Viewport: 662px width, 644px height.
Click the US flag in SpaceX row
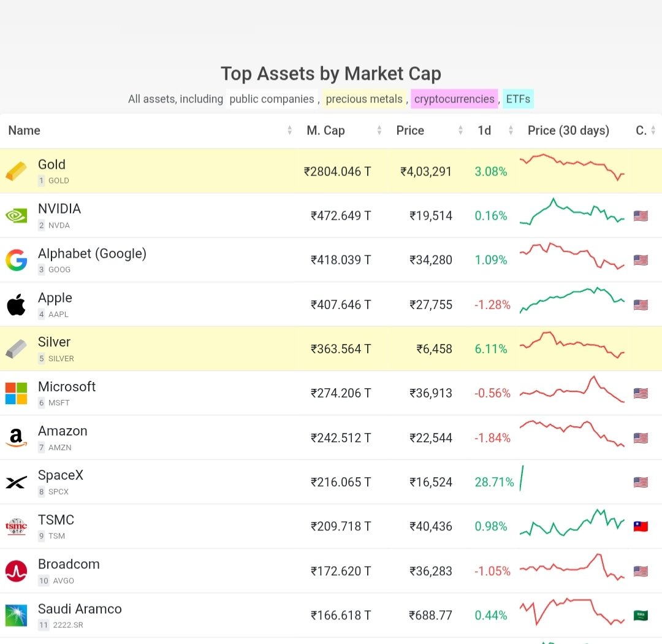(x=641, y=482)
